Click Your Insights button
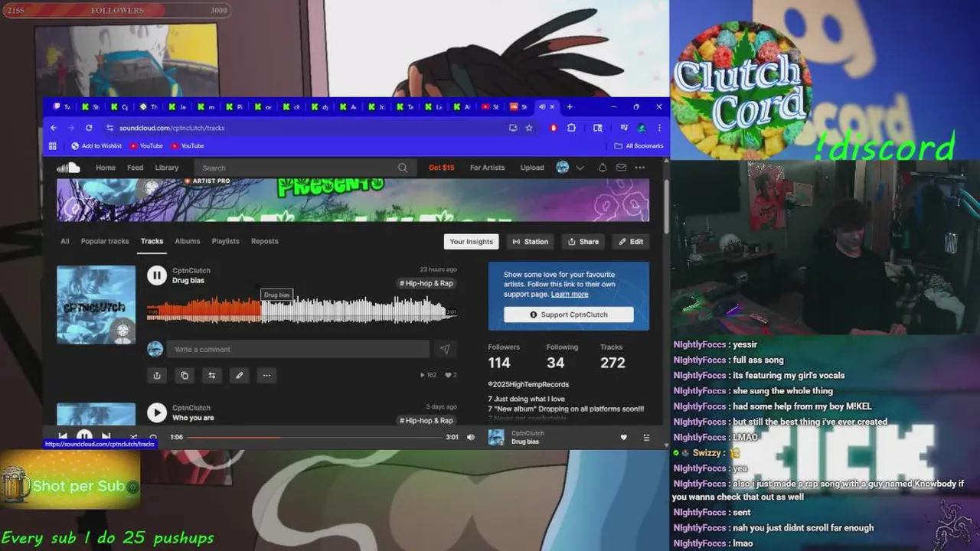Viewport: 980px width, 551px height. 472,242
